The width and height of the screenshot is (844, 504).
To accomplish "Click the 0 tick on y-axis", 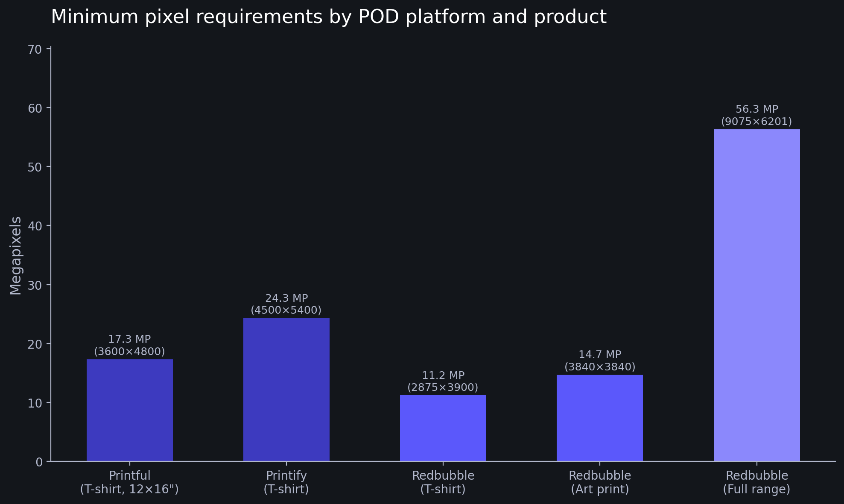I will click(39, 462).
